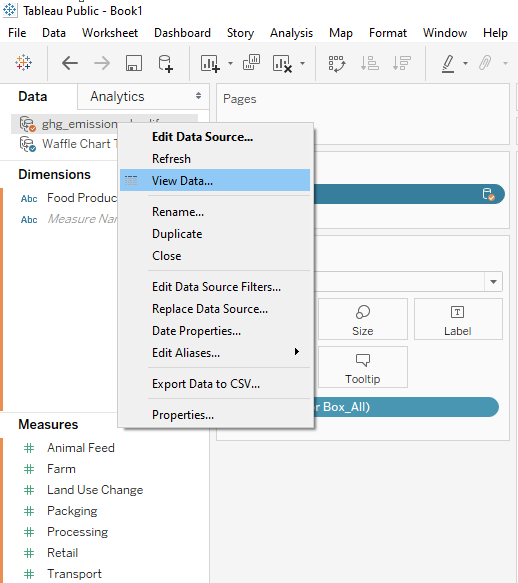Open the Worksheet menu
The height and width of the screenshot is (583, 518).
pyautogui.click(x=110, y=33)
